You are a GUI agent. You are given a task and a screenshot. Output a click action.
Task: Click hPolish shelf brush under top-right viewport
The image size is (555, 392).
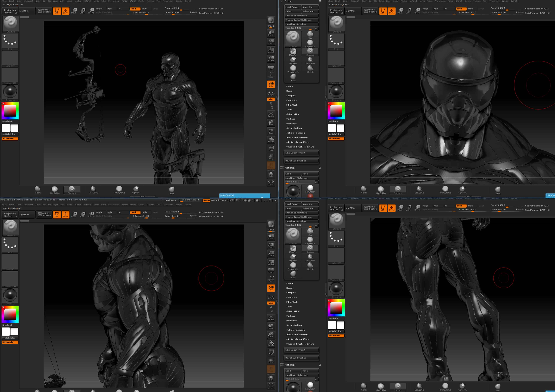364,190
